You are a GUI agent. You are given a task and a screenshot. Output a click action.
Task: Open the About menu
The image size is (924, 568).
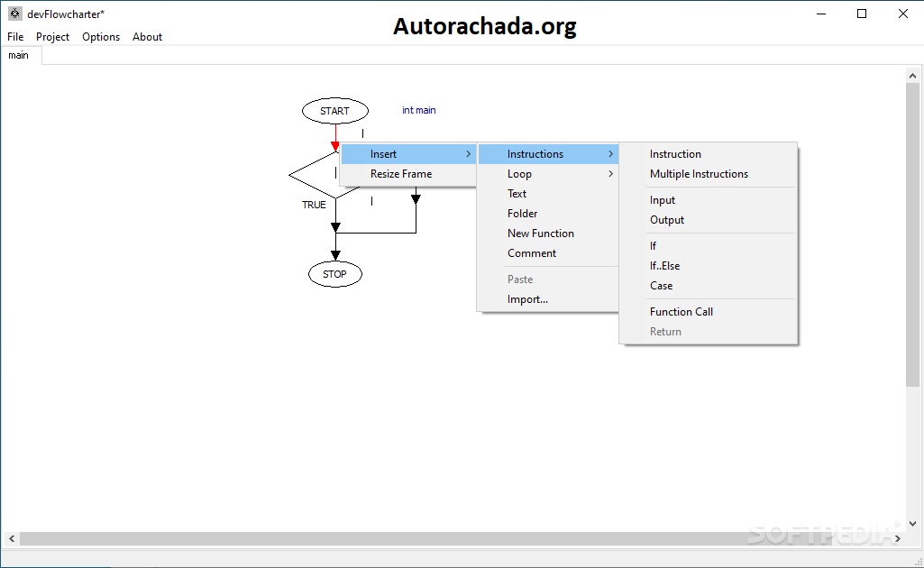click(x=147, y=37)
